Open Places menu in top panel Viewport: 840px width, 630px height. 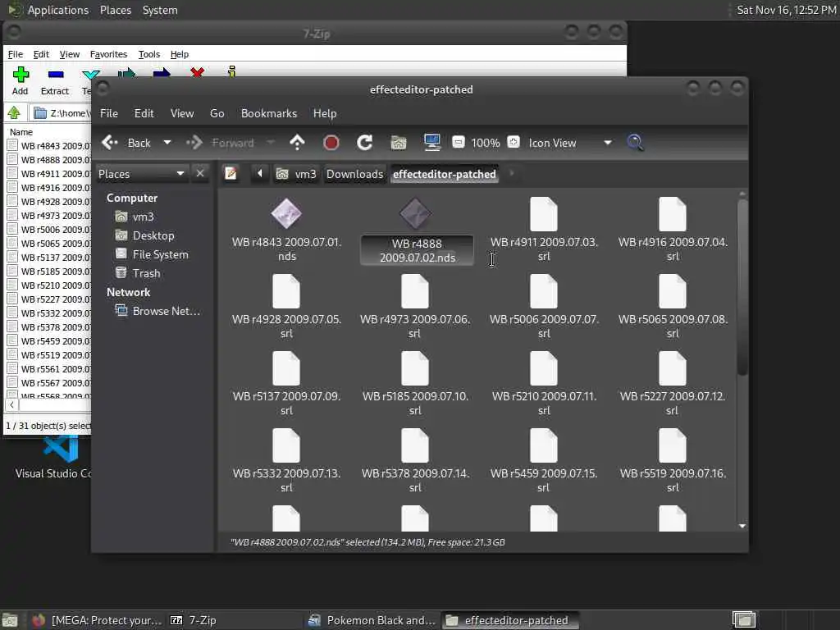[x=115, y=10]
